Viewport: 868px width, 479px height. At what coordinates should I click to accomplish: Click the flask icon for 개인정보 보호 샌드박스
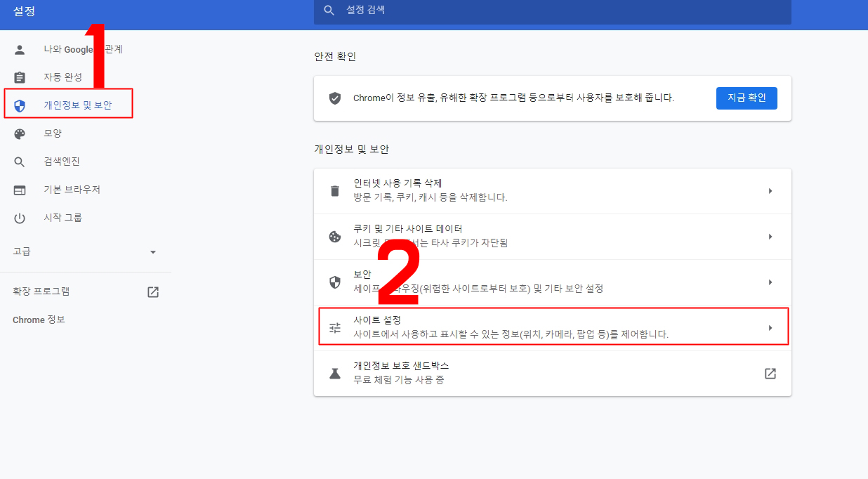coord(335,374)
